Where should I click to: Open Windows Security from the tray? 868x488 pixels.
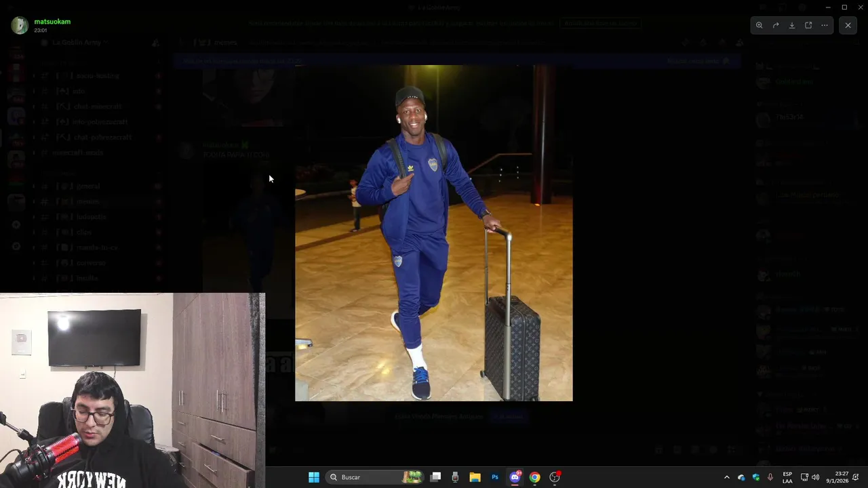tap(756, 477)
